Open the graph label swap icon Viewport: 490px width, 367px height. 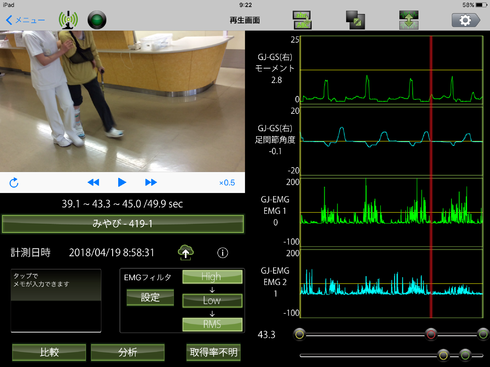(x=302, y=20)
